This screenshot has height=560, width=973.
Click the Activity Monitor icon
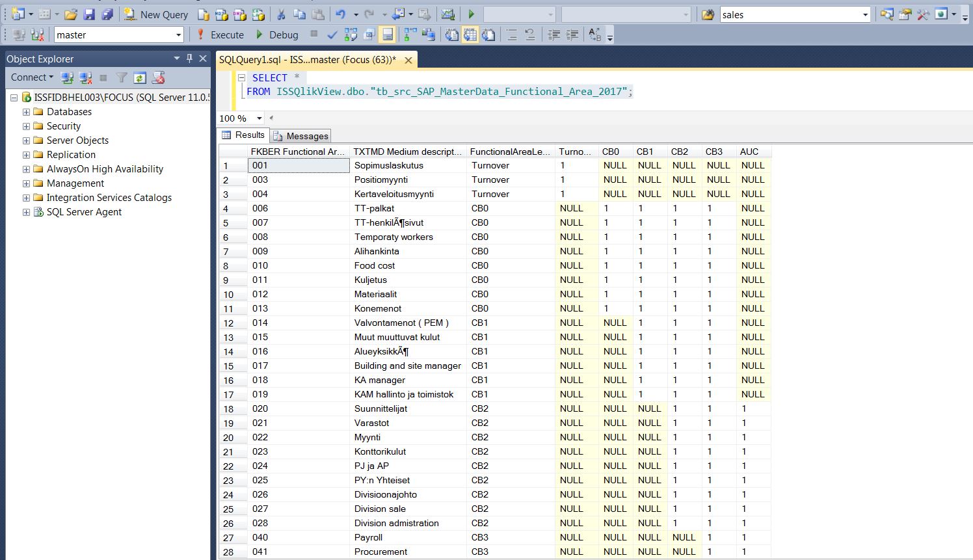click(x=447, y=14)
